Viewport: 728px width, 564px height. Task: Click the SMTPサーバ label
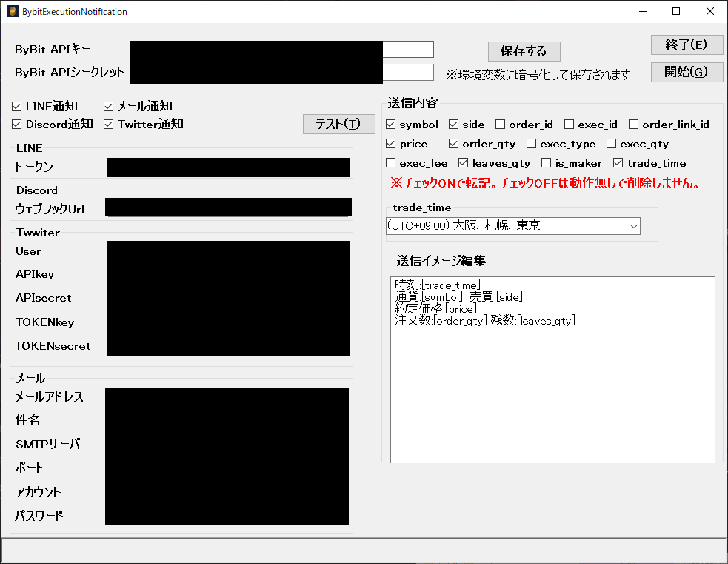pos(47,444)
